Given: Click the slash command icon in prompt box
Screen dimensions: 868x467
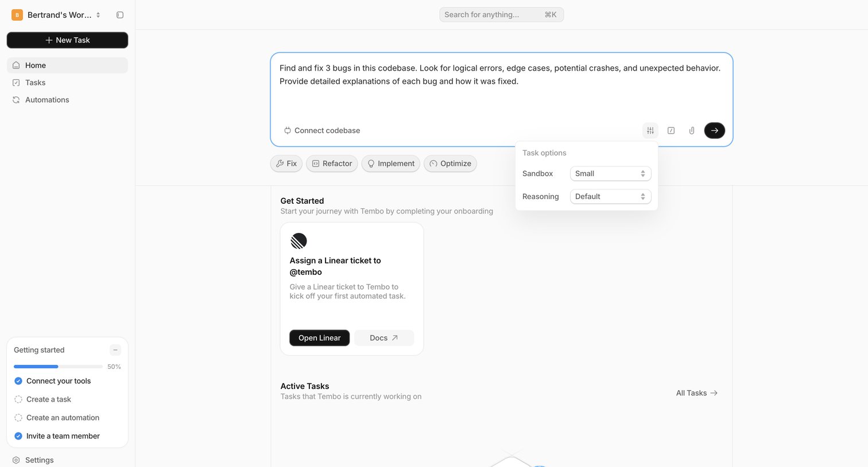Looking at the screenshot, I should (x=671, y=131).
